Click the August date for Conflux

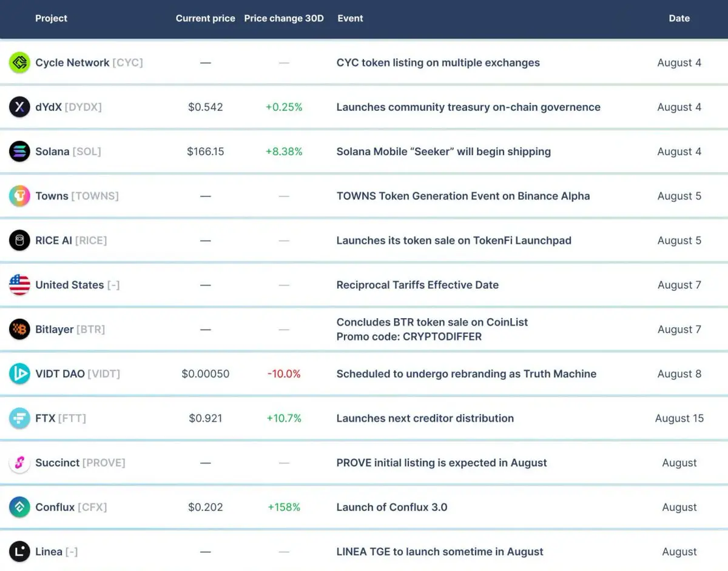[x=679, y=507]
